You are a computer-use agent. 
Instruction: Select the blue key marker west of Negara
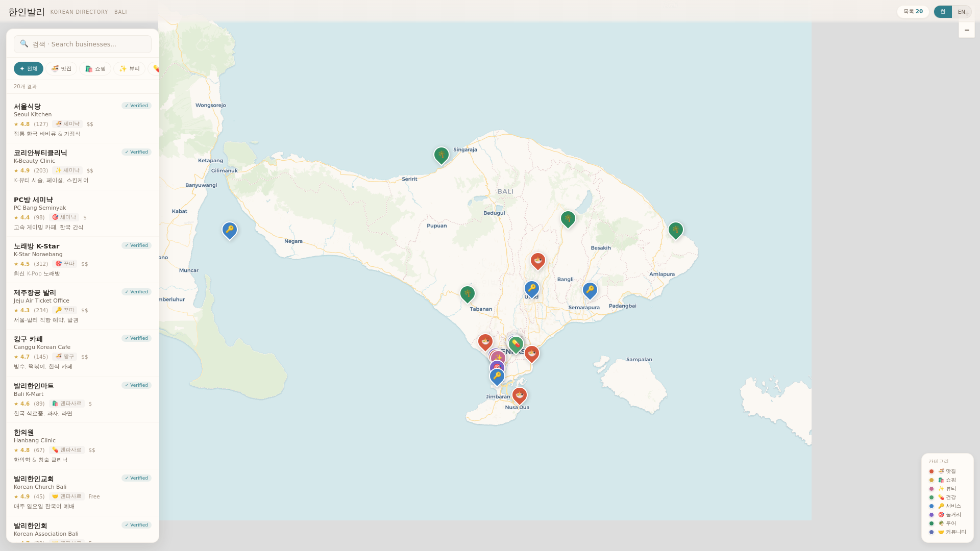[230, 230]
